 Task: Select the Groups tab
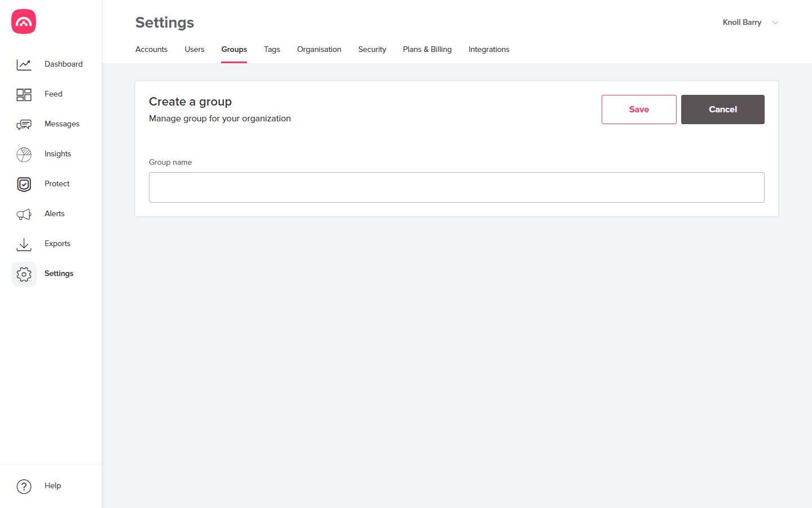[234, 50]
